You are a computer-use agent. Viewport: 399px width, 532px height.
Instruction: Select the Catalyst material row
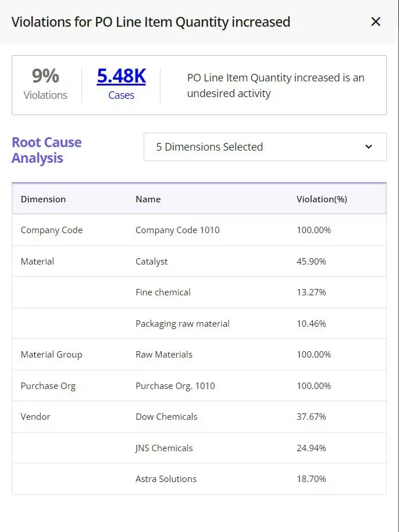tap(199, 261)
